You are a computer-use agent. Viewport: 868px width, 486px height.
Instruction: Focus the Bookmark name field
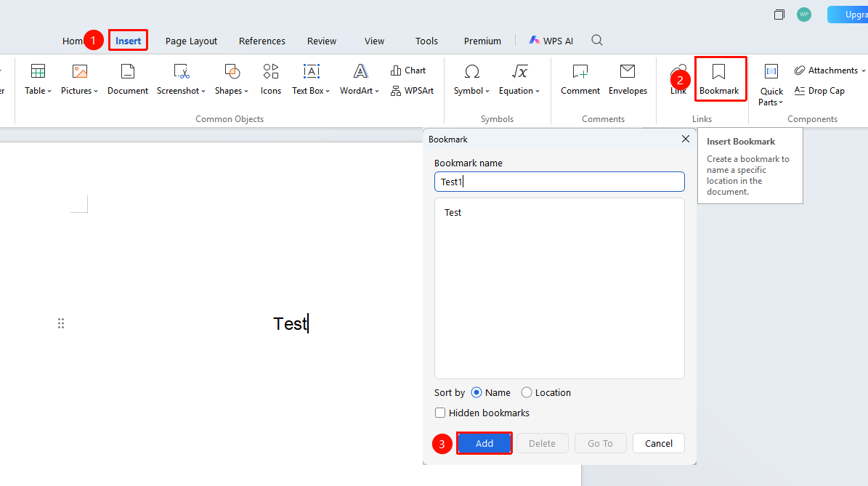[559, 182]
